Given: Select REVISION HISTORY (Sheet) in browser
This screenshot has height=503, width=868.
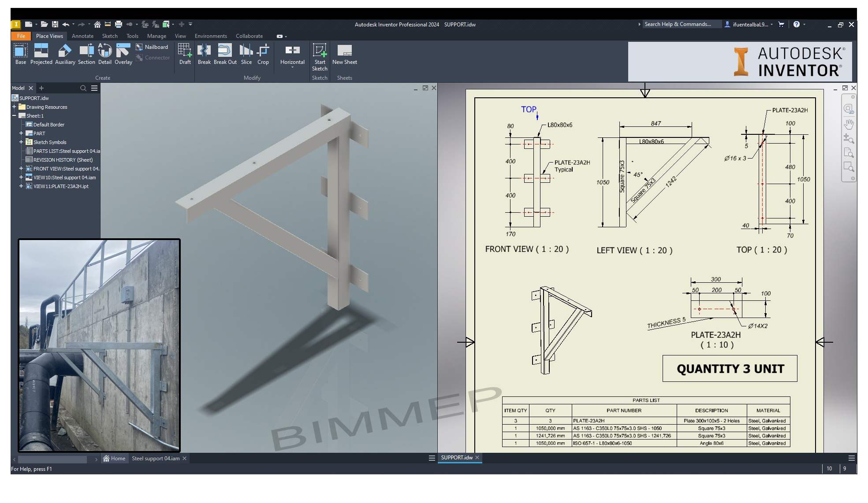Looking at the screenshot, I should pos(63,160).
